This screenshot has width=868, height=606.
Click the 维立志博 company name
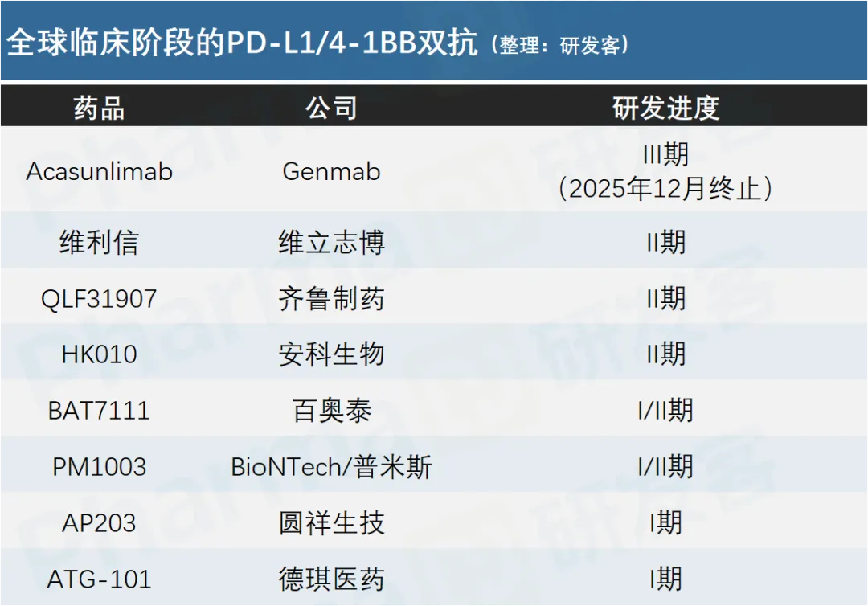(331, 243)
